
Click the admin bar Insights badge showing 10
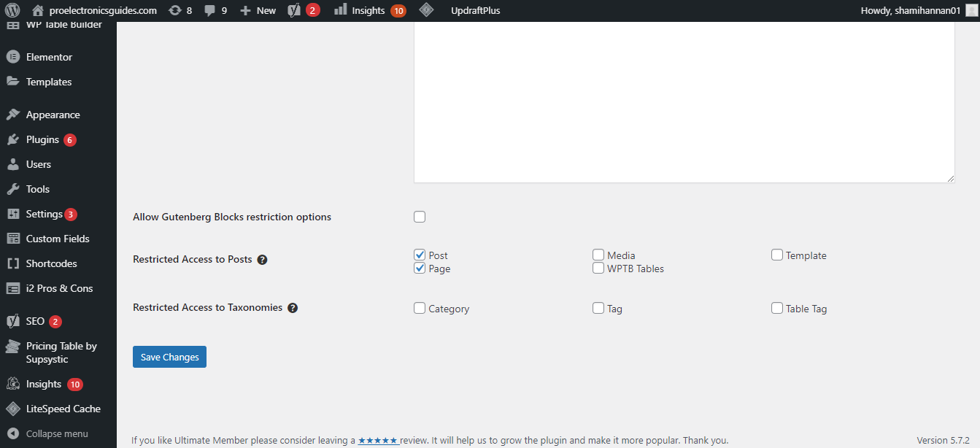click(x=398, y=10)
